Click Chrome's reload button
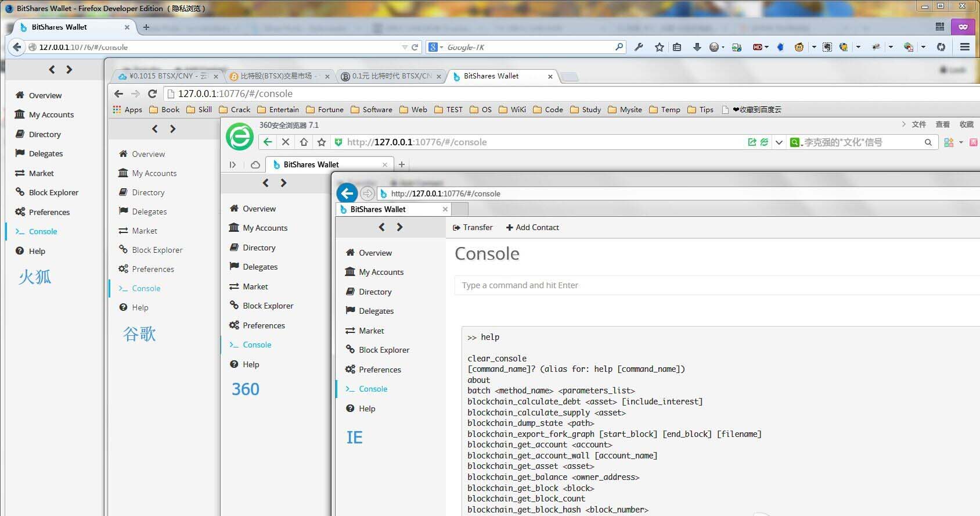 (x=152, y=94)
